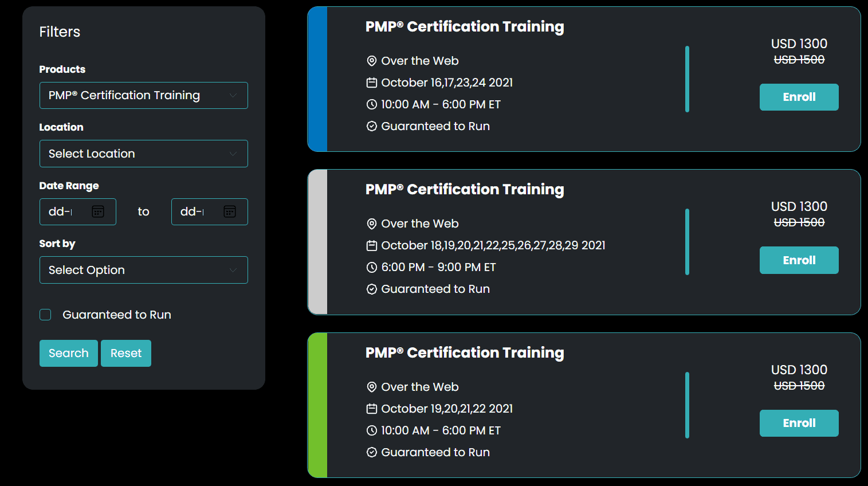Click the guaranteed checkmark icon in the October 19,20,21,22 card

pyautogui.click(x=372, y=452)
